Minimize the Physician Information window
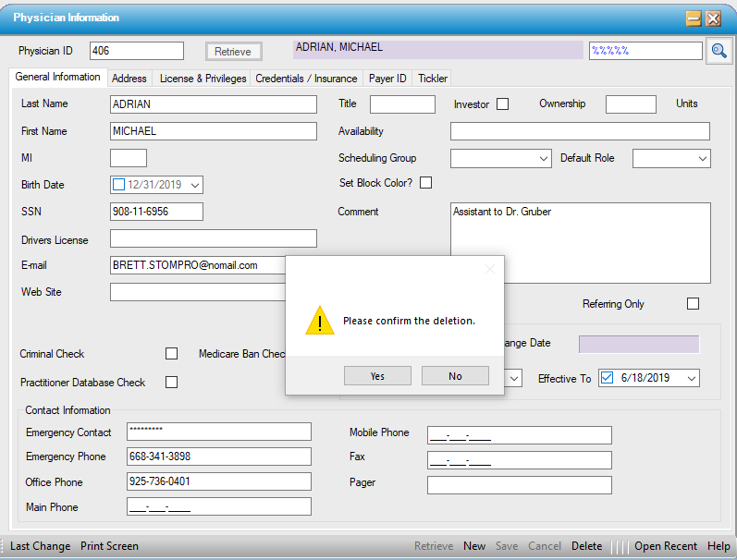Image resolution: width=737 pixels, height=560 pixels. click(x=693, y=18)
